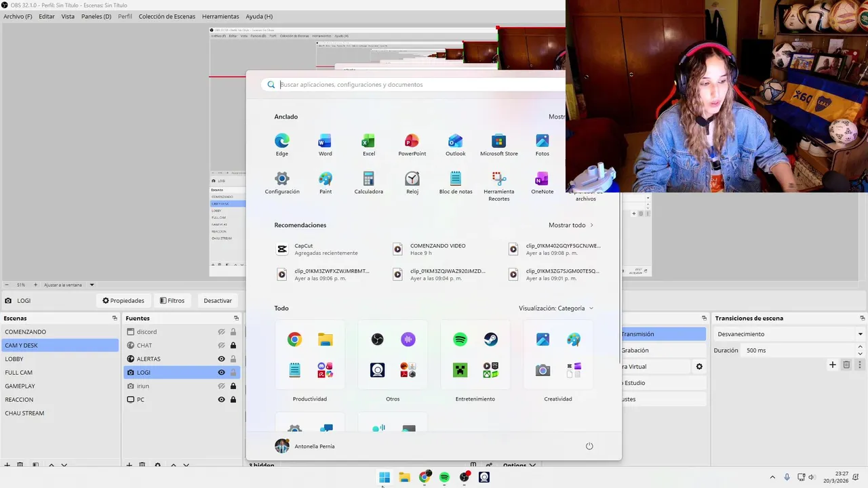Open Bloc de notas app
The width and height of the screenshot is (868, 488).
click(x=456, y=183)
